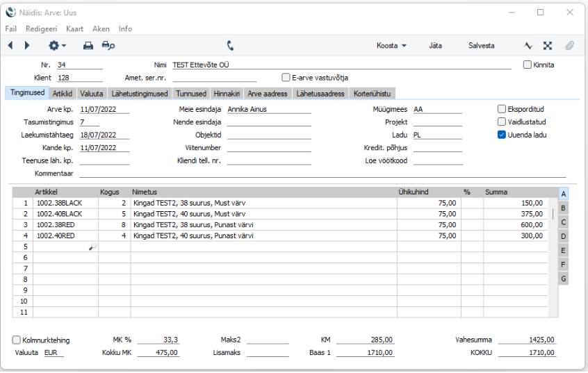Open the Lähetustingimused tab
The width and height of the screenshot is (588, 373).
click(140, 94)
